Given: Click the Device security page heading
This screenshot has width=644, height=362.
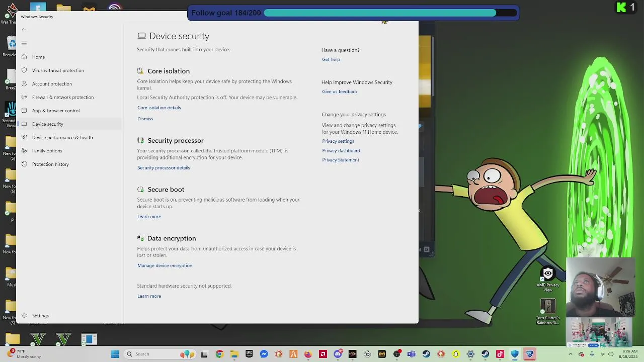Looking at the screenshot, I should coord(179,36).
